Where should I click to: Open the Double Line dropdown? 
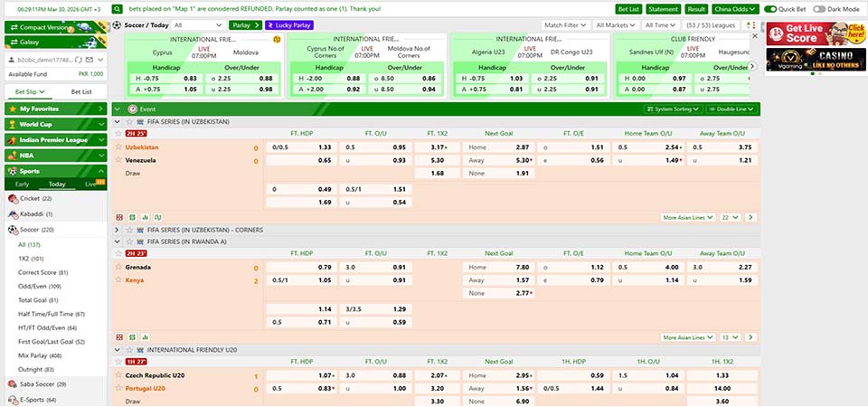(x=731, y=109)
